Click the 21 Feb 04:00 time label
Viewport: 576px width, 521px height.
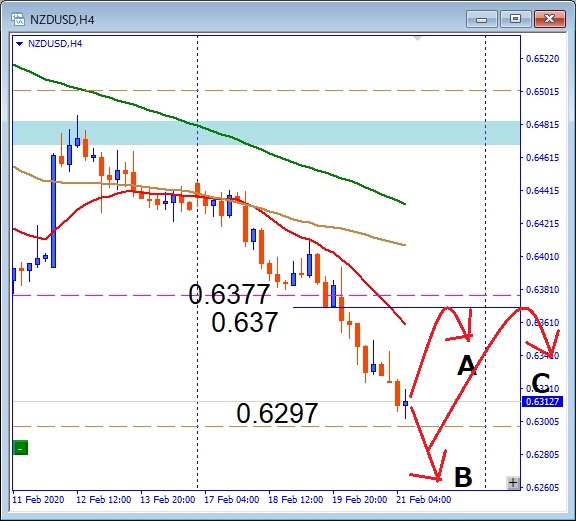click(x=424, y=500)
